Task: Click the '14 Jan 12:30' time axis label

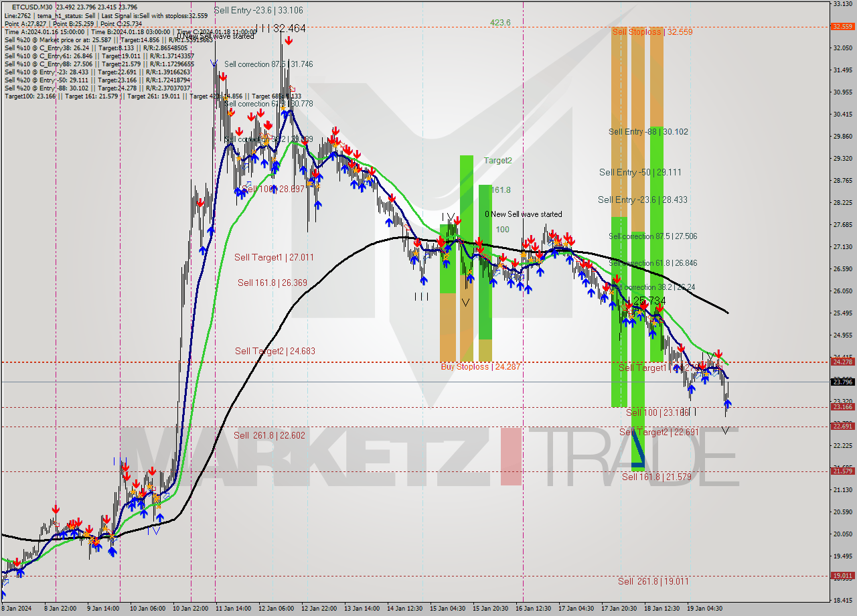Action: click(404, 609)
